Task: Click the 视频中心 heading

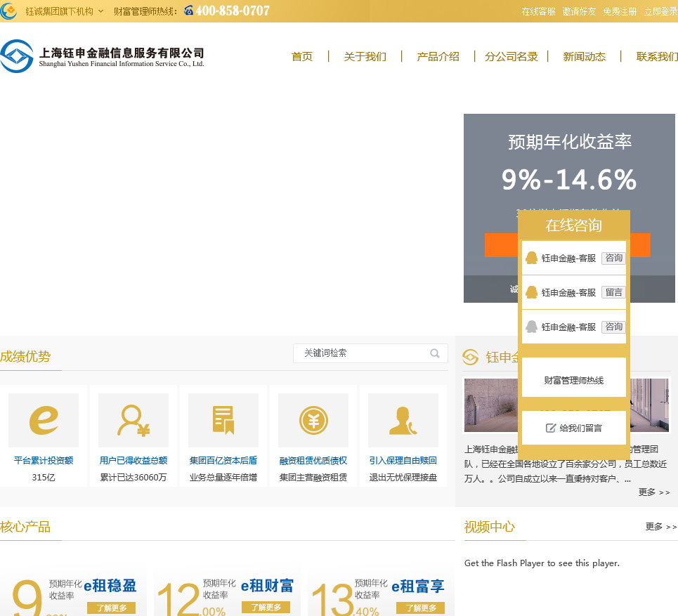Action: click(x=490, y=527)
